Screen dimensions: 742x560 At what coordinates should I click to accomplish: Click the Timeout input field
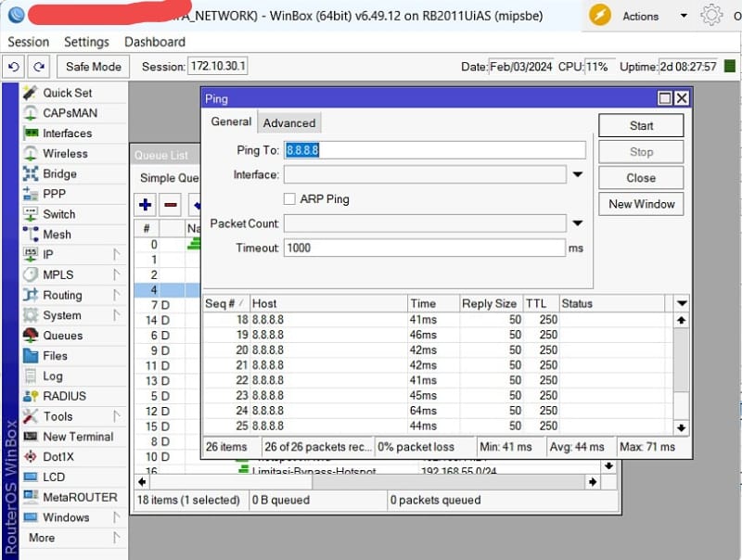425,248
